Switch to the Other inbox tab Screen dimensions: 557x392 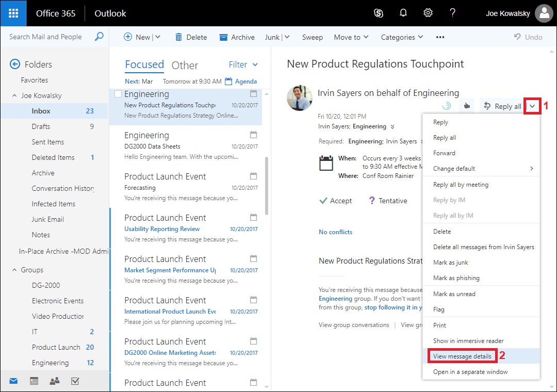(185, 65)
